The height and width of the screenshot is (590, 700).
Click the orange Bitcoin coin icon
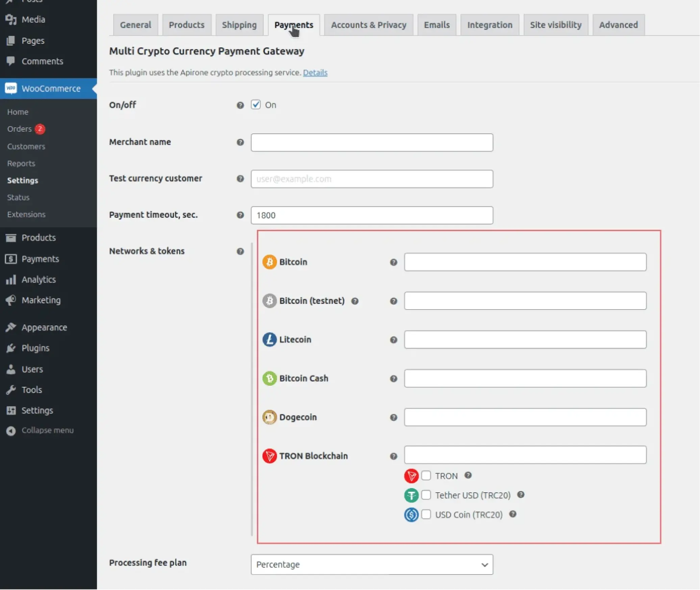(x=270, y=262)
